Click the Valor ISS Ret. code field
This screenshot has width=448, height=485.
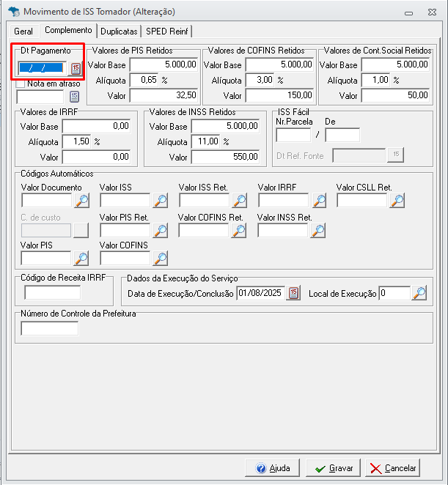(x=205, y=201)
